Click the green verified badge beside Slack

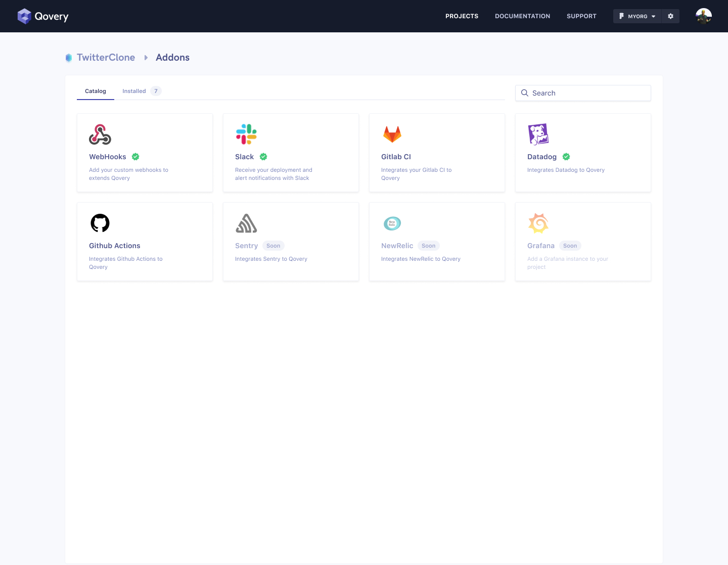click(263, 157)
